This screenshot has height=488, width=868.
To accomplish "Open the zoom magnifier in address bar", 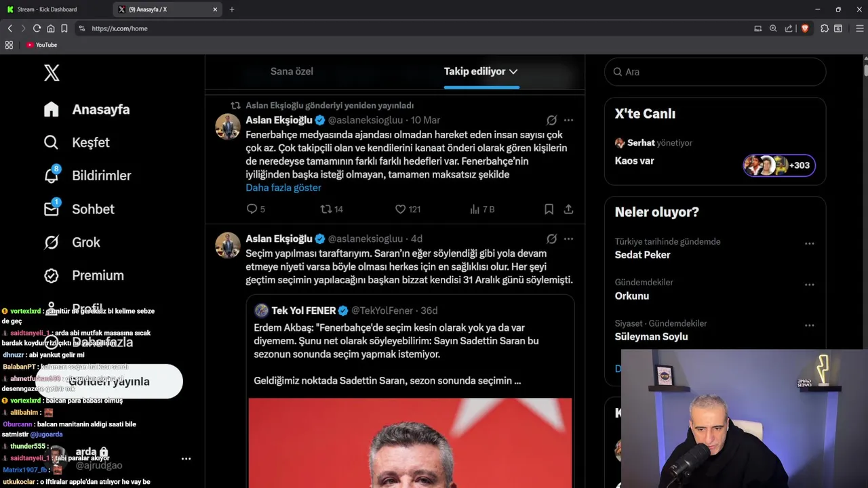I will [x=773, y=28].
